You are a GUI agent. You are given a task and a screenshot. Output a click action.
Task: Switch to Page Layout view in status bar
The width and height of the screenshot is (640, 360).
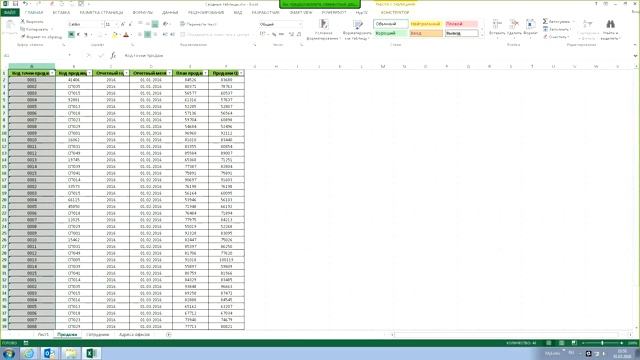click(561, 343)
